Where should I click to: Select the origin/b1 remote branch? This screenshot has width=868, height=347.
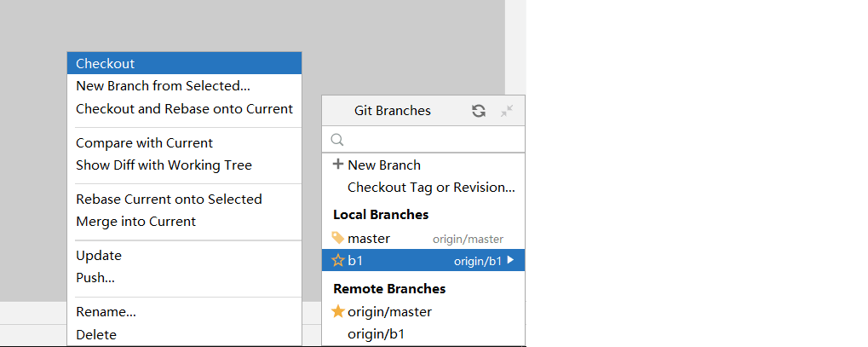click(376, 333)
